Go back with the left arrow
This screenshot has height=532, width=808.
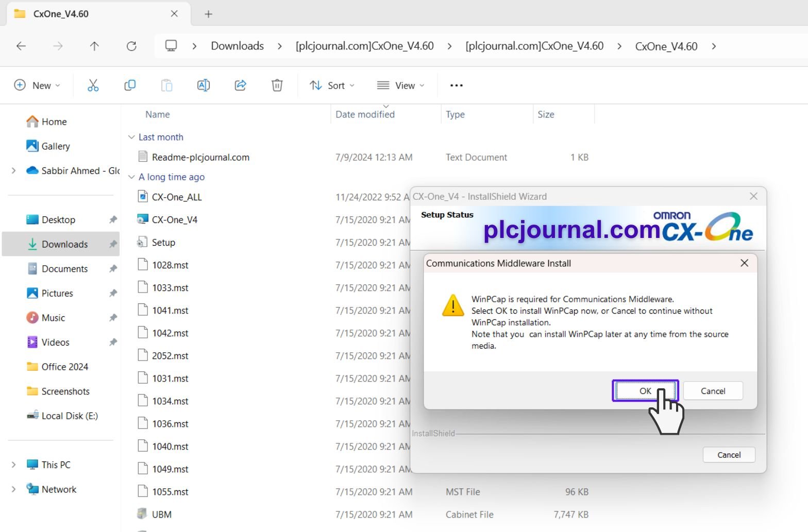point(21,46)
